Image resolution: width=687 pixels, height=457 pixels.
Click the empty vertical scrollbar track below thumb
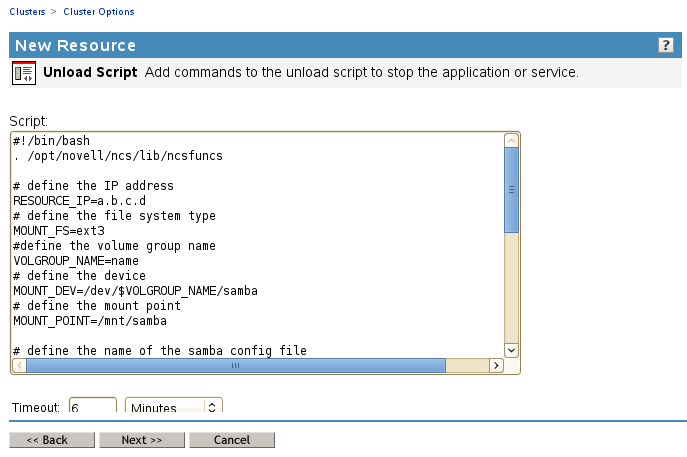pyautogui.click(x=511, y=290)
